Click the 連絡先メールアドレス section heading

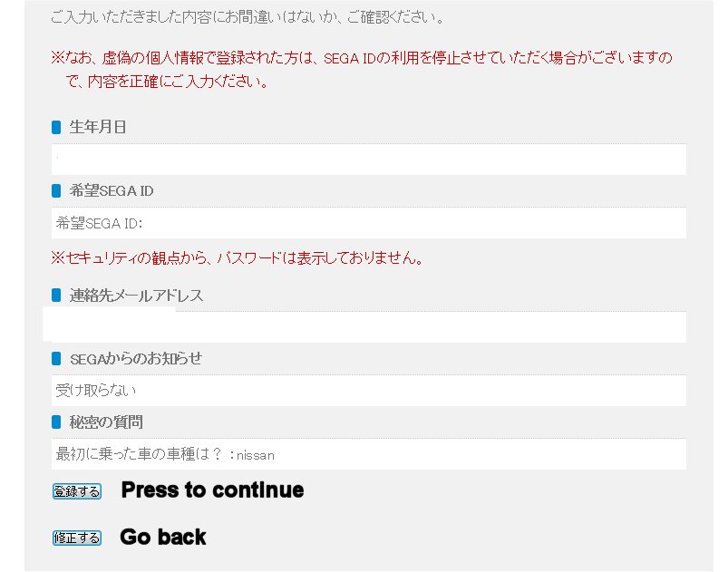coord(137,296)
